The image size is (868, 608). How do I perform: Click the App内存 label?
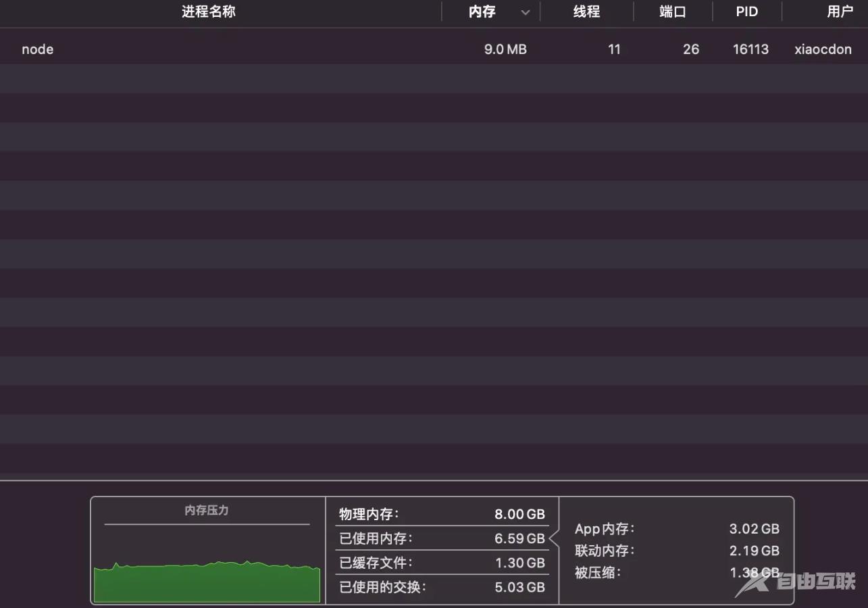coord(605,529)
